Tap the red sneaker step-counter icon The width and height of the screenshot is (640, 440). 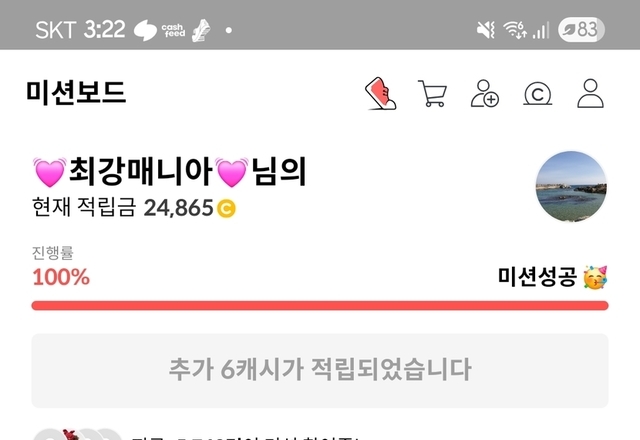[380, 93]
